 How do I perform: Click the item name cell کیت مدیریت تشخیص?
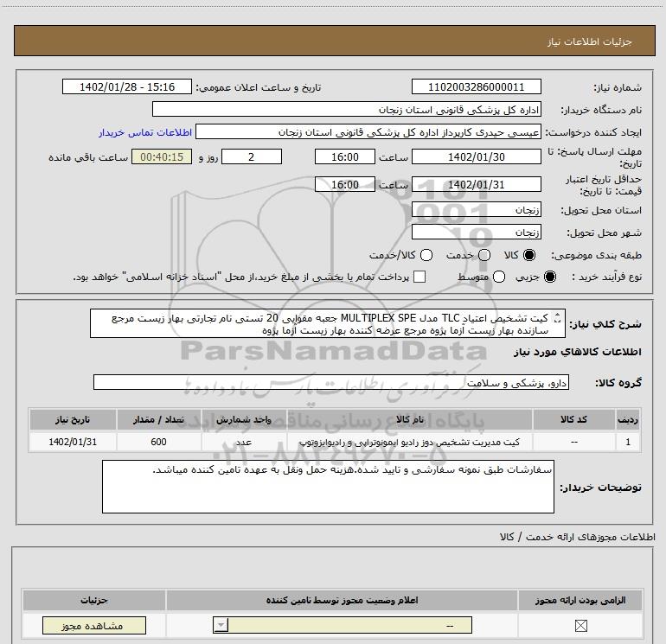point(409,442)
